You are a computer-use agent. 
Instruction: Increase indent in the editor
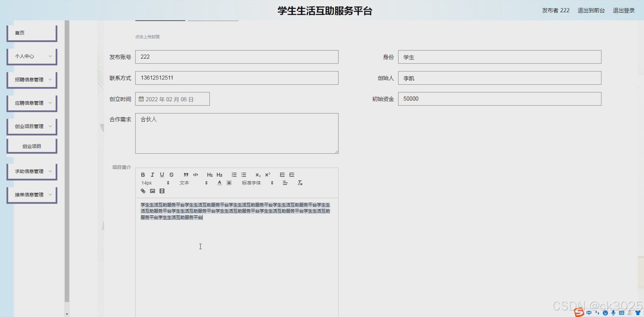(292, 175)
